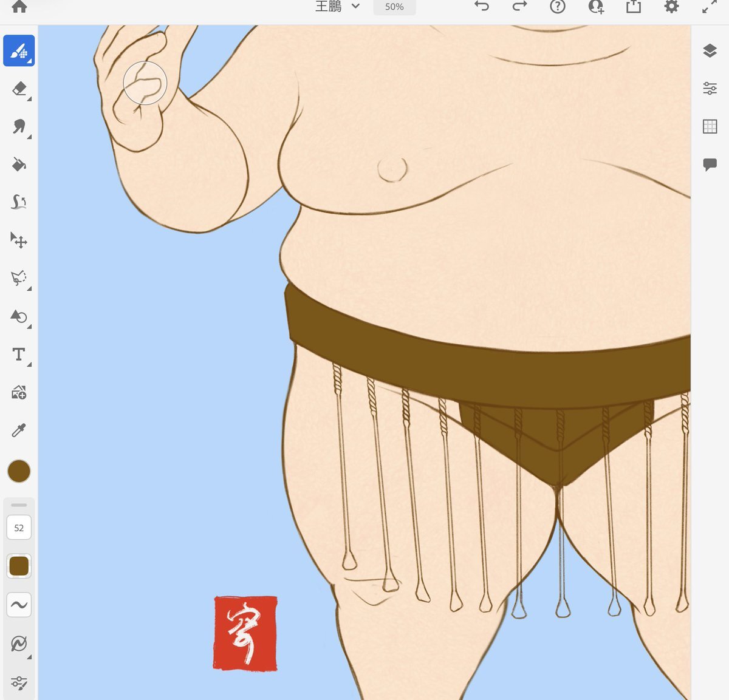Toggle the layer properties sliders panel

[x=710, y=89]
